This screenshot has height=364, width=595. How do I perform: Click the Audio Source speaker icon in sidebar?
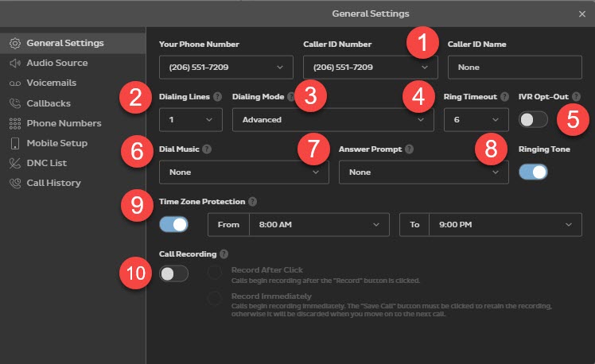coord(14,63)
